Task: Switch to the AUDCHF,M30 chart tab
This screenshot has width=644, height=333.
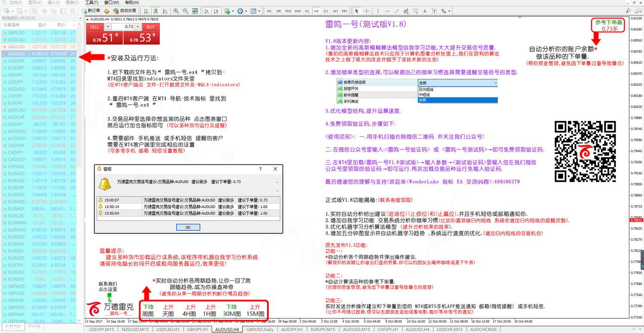Action: coord(483,330)
